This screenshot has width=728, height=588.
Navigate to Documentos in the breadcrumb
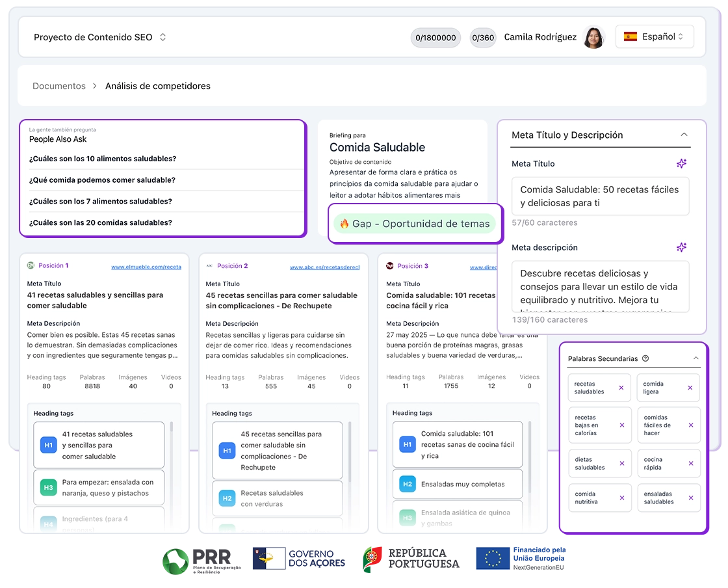point(59,85)
